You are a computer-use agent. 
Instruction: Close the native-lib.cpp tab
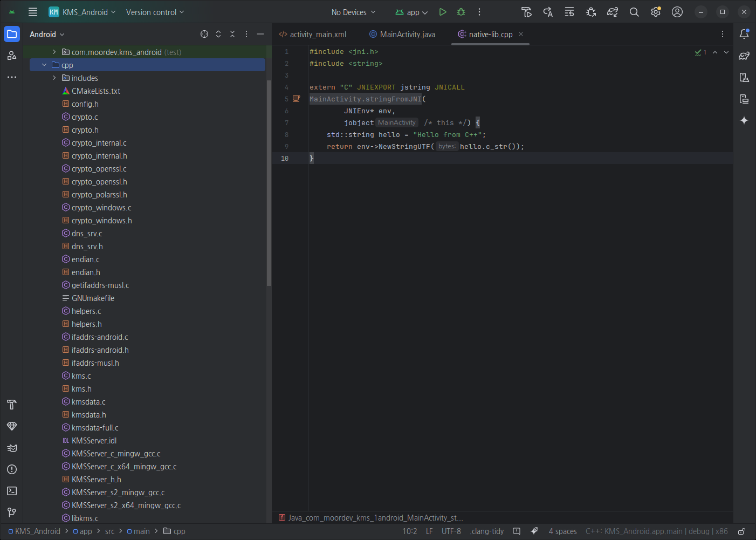click(x=521, y=34)
